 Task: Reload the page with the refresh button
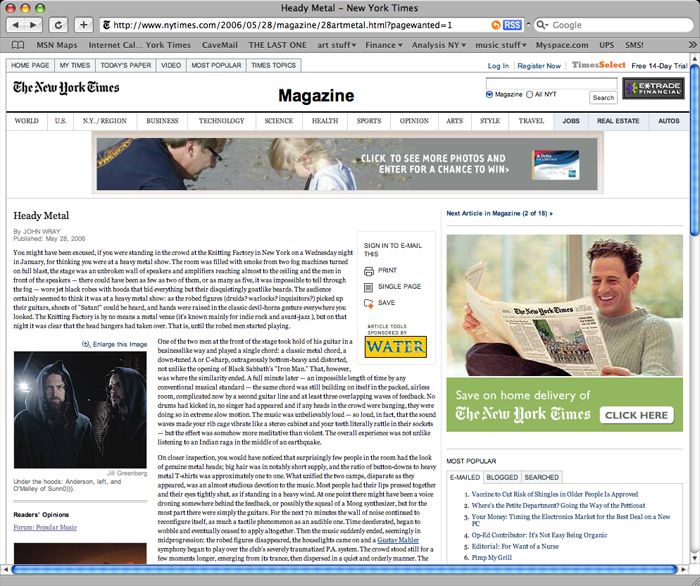coord(58,25)
